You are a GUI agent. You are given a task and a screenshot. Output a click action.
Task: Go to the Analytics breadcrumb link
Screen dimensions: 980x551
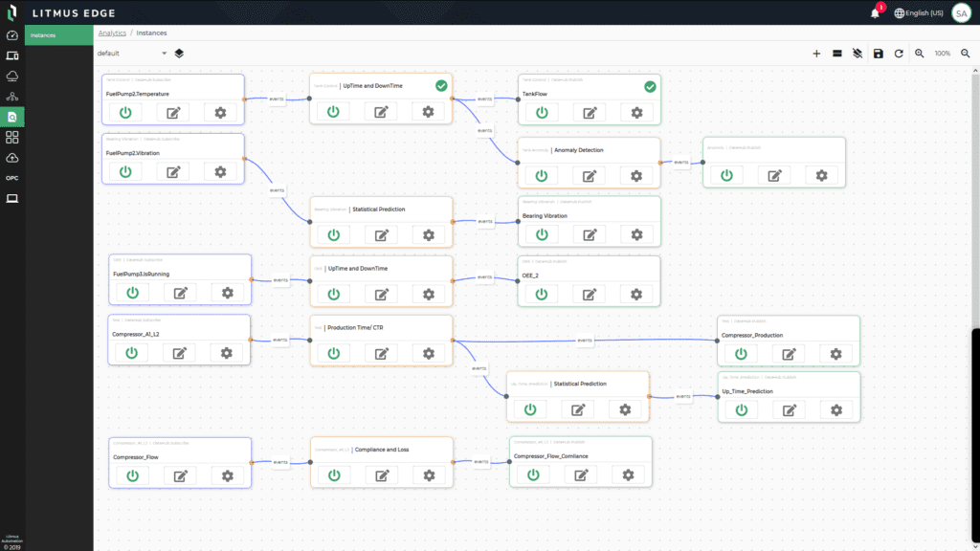[112, 33]
